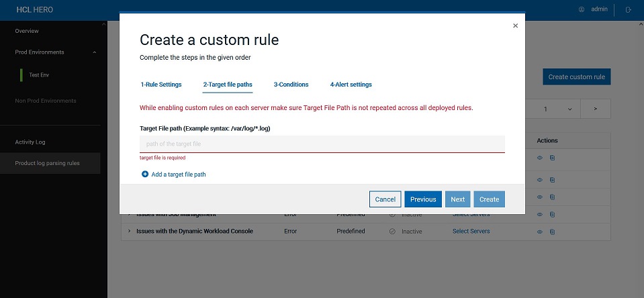Expand the Issues with the Dynamic Workload Console row

pyautogui.click(x=128, y=232)
